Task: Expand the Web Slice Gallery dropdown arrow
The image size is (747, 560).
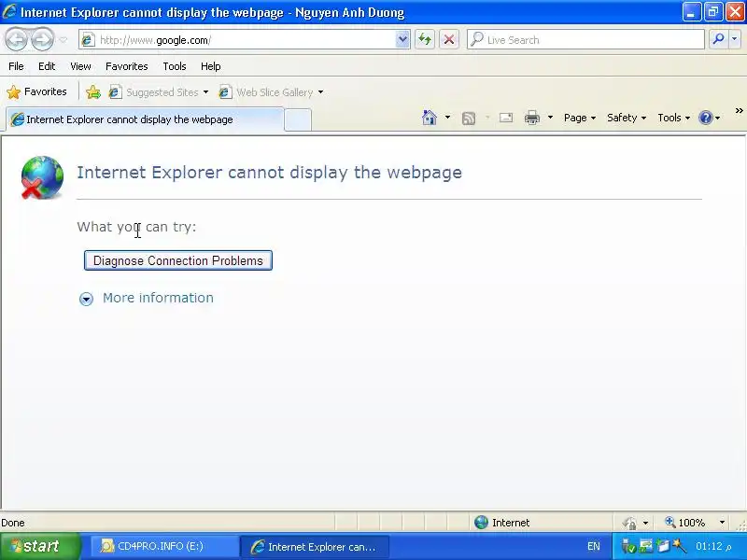Action: [320, 91]
